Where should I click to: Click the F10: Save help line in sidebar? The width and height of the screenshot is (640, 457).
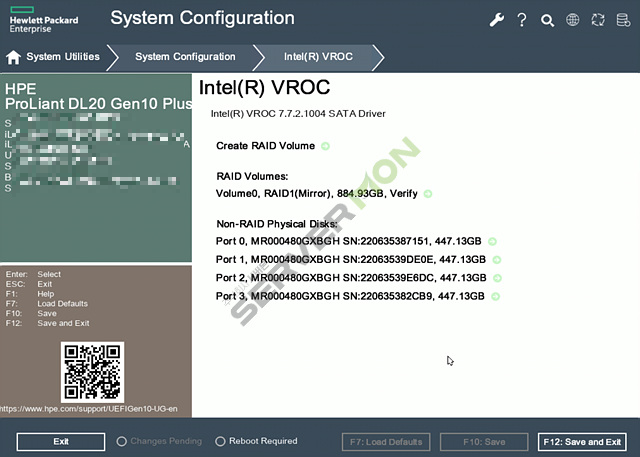click(31, 313)
